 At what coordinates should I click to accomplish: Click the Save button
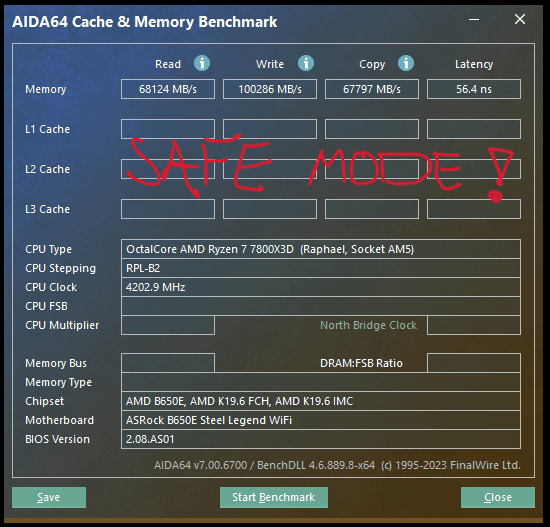49,497
